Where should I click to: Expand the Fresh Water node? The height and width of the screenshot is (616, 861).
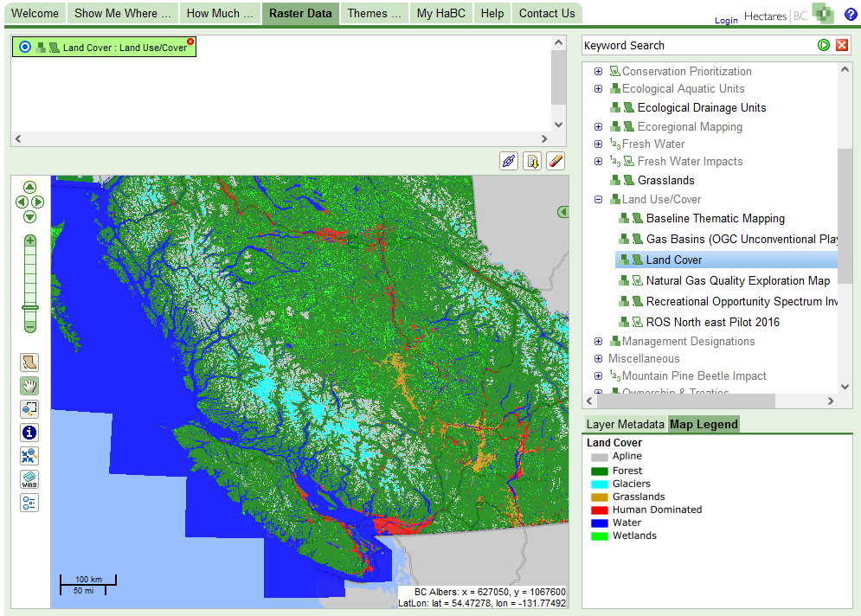click(x=599, y=144)
